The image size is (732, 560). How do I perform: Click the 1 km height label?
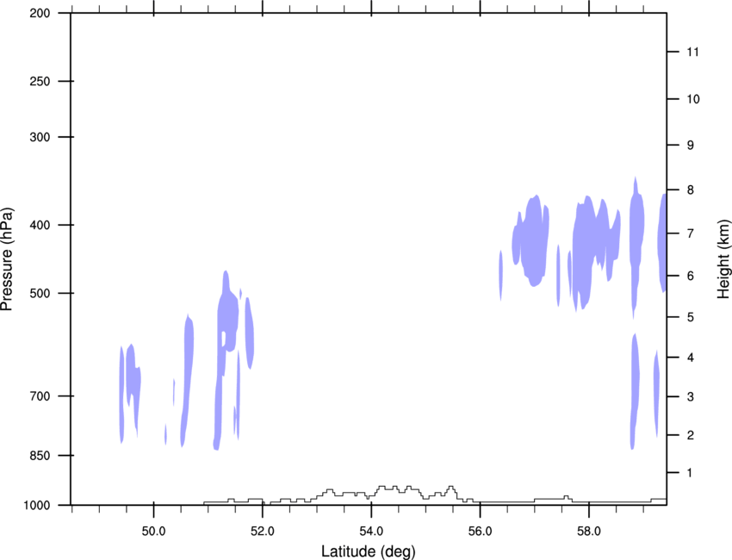(x=691, y=473)
